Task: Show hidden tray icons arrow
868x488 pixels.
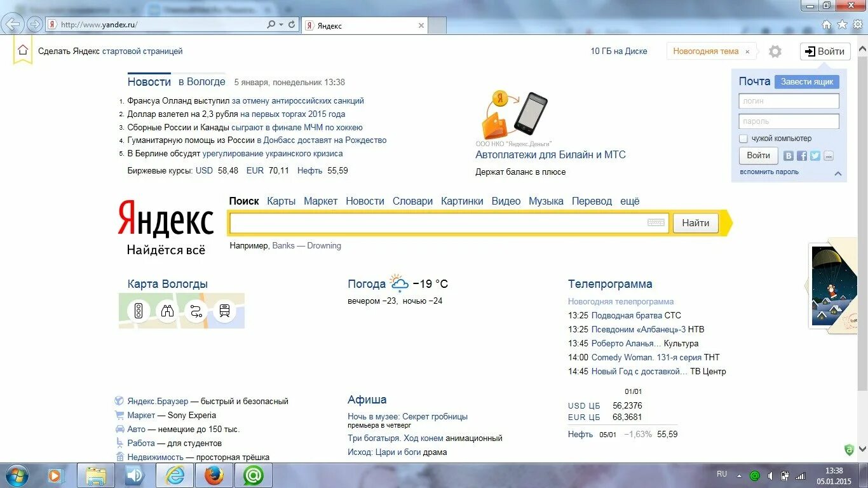Action: 739,475
